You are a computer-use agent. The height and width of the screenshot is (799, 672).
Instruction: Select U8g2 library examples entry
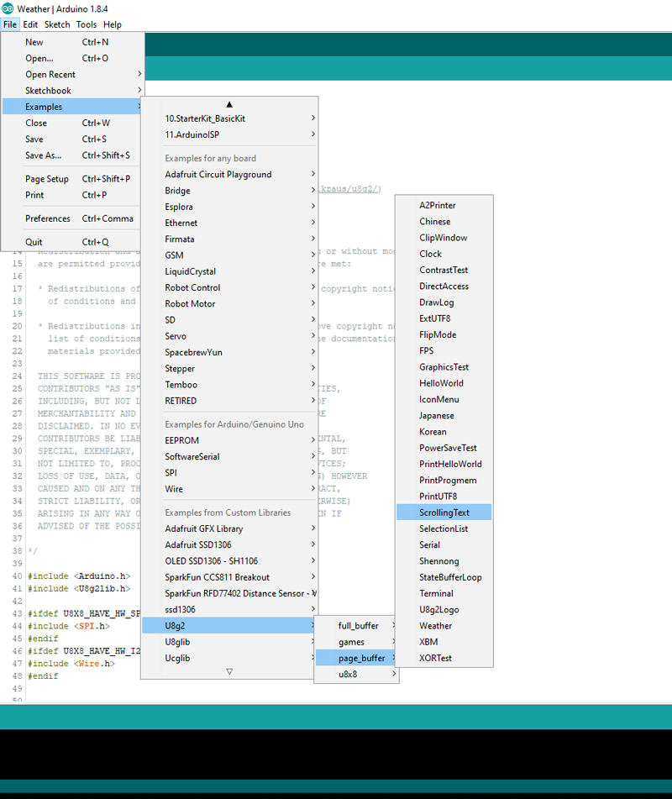click(x=229, y=626)
